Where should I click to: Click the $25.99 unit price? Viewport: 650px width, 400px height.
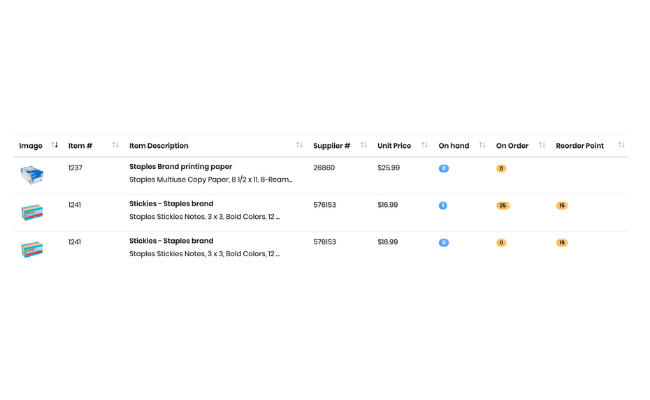[389, 168]
